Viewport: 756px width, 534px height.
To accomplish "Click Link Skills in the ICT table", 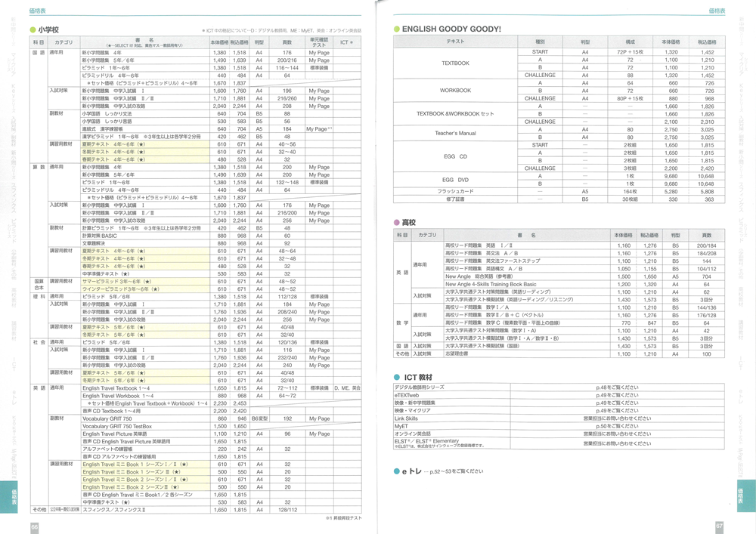I will (406, 418).
